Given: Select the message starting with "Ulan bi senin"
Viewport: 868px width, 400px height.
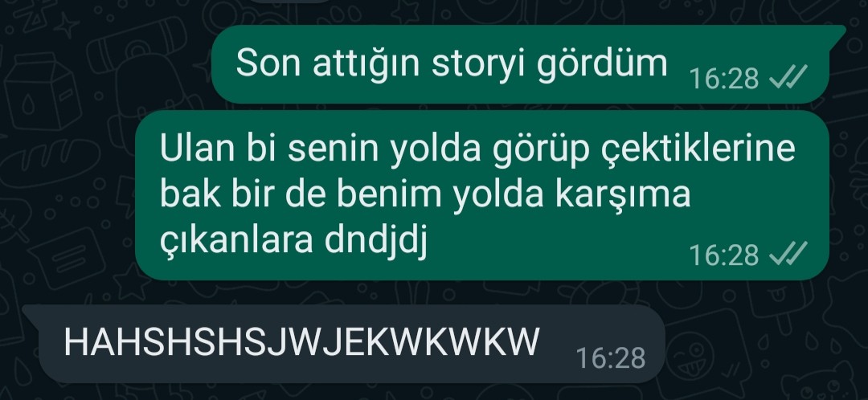Looking at the screenshot, I should point(482,194).
